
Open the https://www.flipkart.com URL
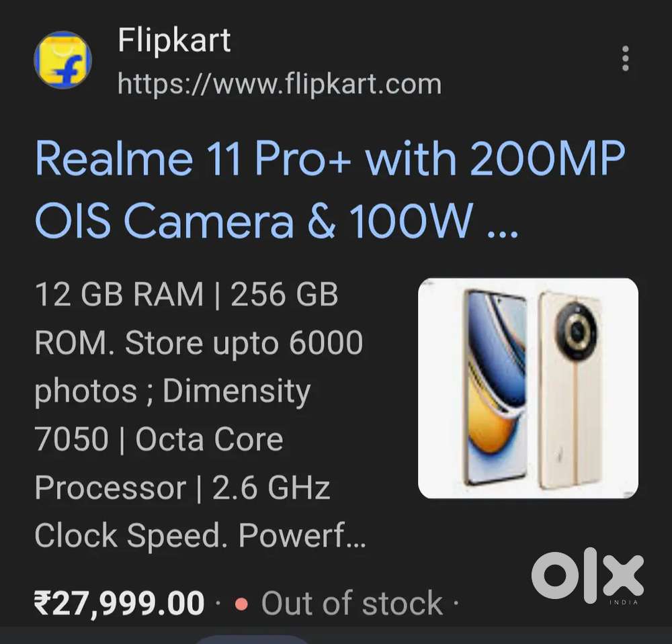click(280, 84)
